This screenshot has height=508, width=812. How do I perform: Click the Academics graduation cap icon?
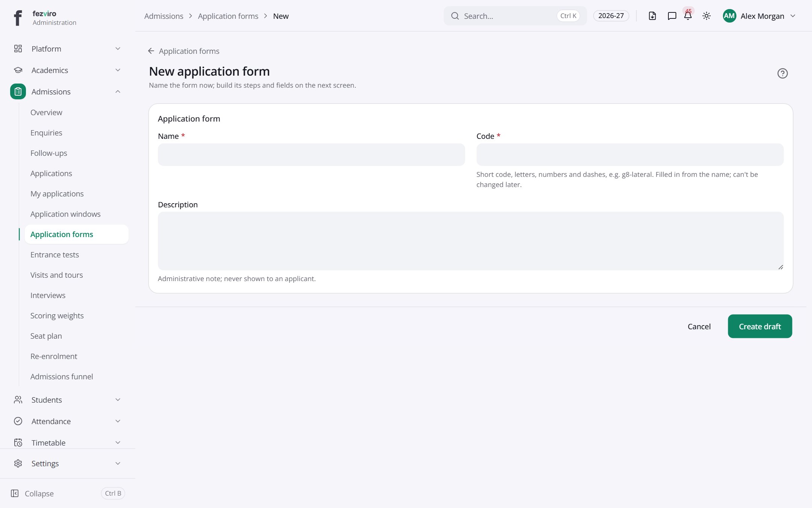(18, 70)
